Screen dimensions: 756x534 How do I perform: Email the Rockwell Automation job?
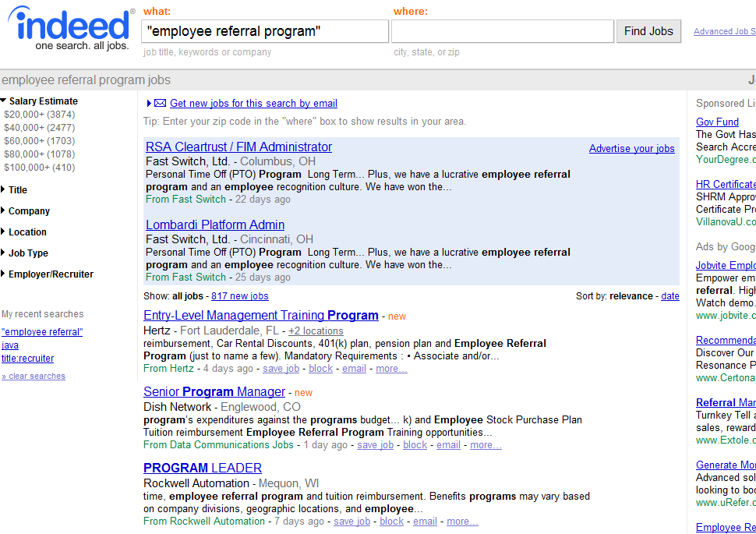[426, 522]
